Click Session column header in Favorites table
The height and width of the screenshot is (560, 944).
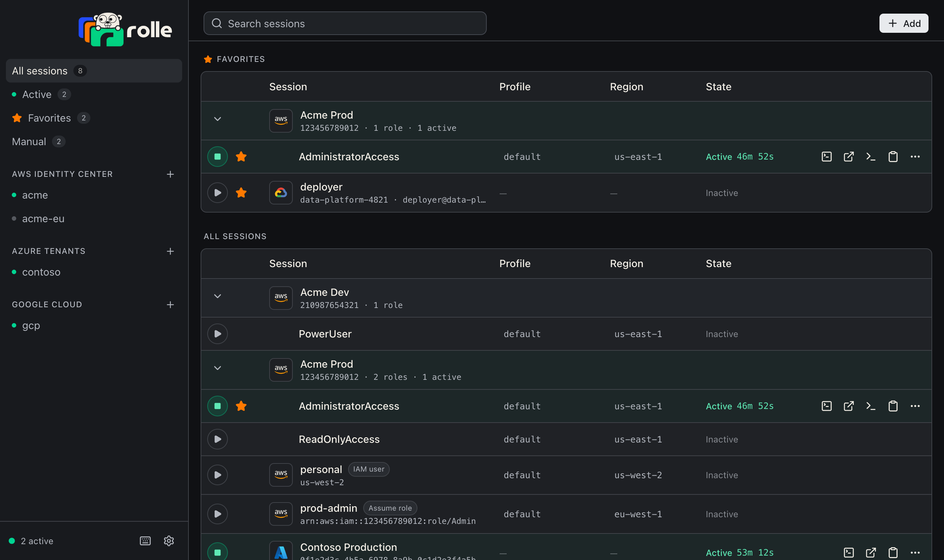(288, 87)
